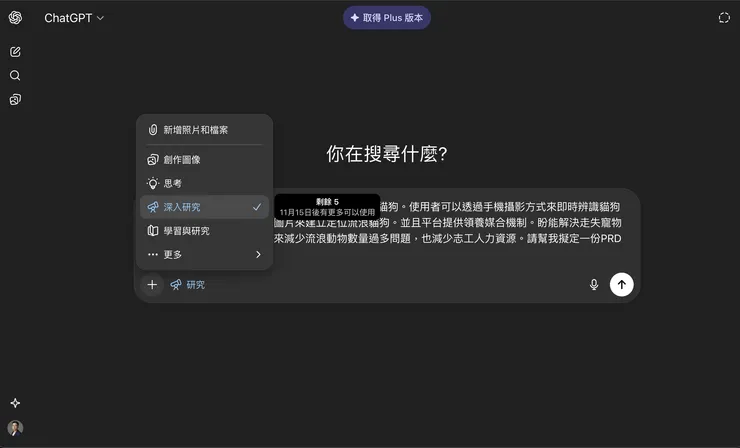Click the image icon next to 創作圖像
Screen dimensions: 740x448
pos(152,160)
